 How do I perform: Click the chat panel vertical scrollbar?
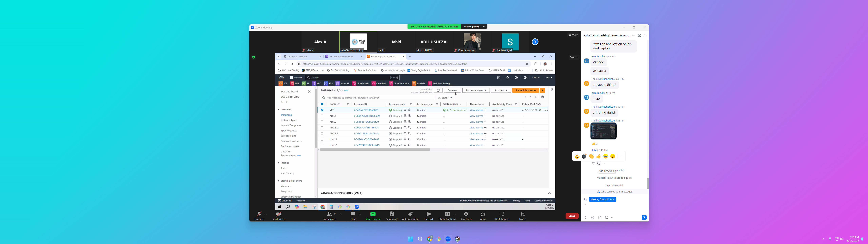[648, 183]
